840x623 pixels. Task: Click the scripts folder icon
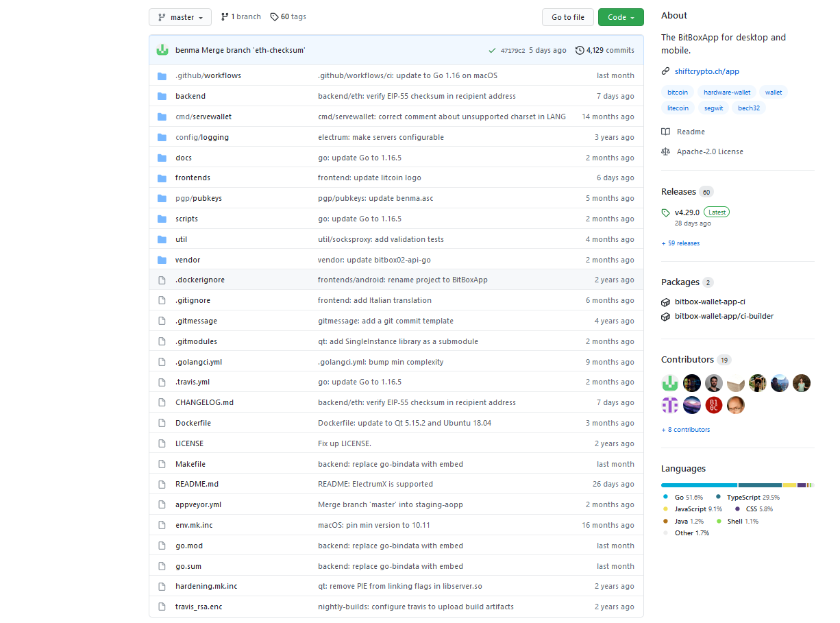tap(162, 219)
